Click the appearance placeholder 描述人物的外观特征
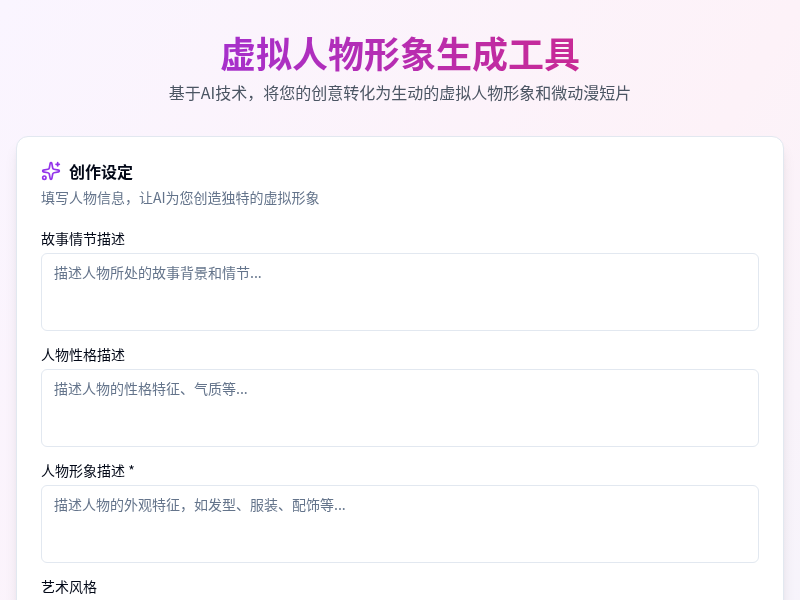The height and width of the screenshot is (600, 800). [198, 506]
